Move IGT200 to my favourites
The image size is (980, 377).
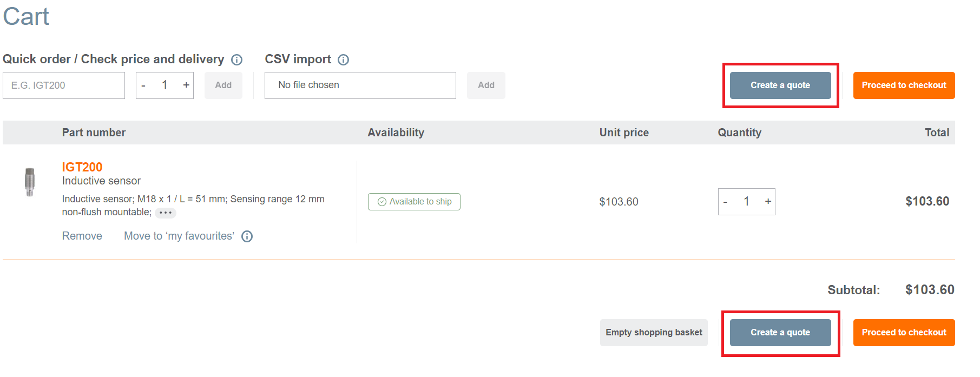tap(179, 236)
